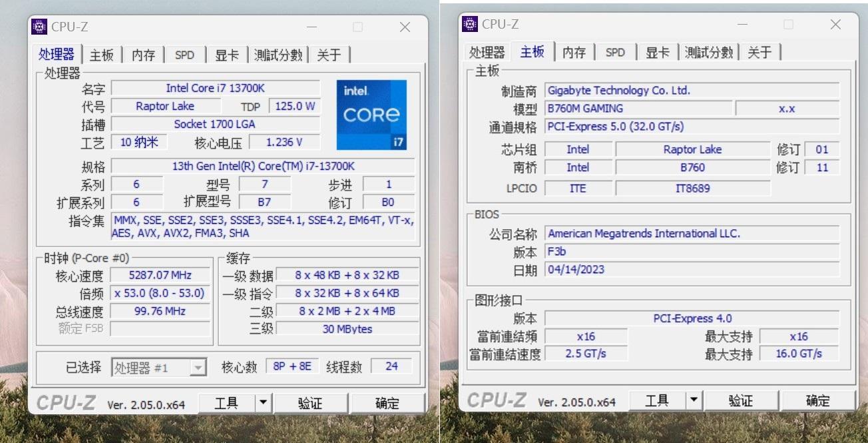Click the Intel Core i7 13700K name field
The image size is (868, 443).
(x=215, y=88)
